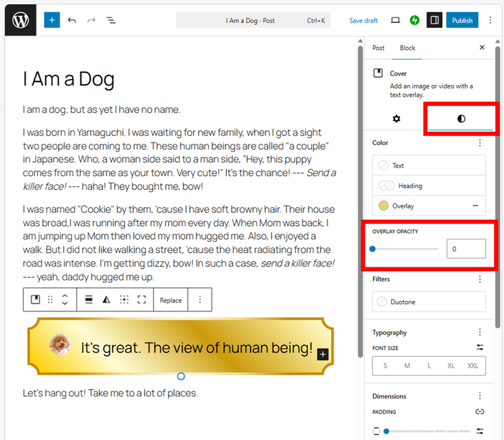This screenshot has width=504, height=440.
Task: Open the Styles tab half-circle icon
Action: pos(461,119)
